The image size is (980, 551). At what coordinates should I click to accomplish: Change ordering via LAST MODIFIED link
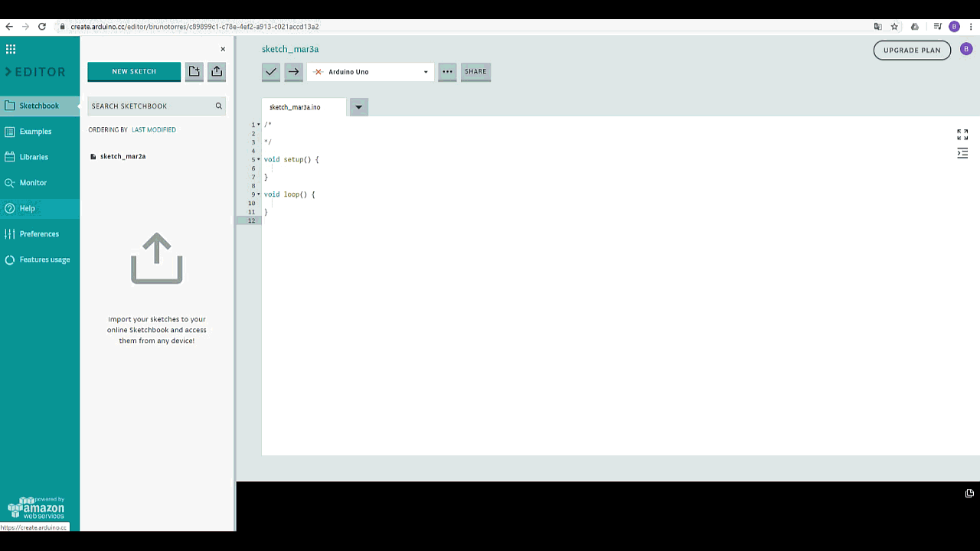pyautogui.click(x=154, y=130)
